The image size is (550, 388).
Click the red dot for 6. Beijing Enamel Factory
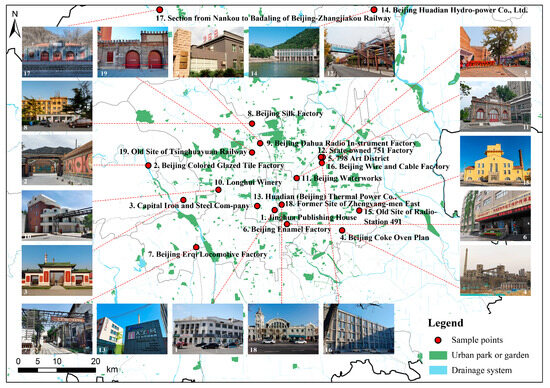(x=287, y=224)
